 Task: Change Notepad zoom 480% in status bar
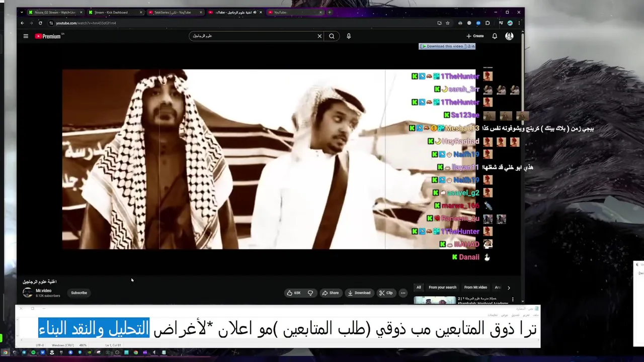(83, 345)
